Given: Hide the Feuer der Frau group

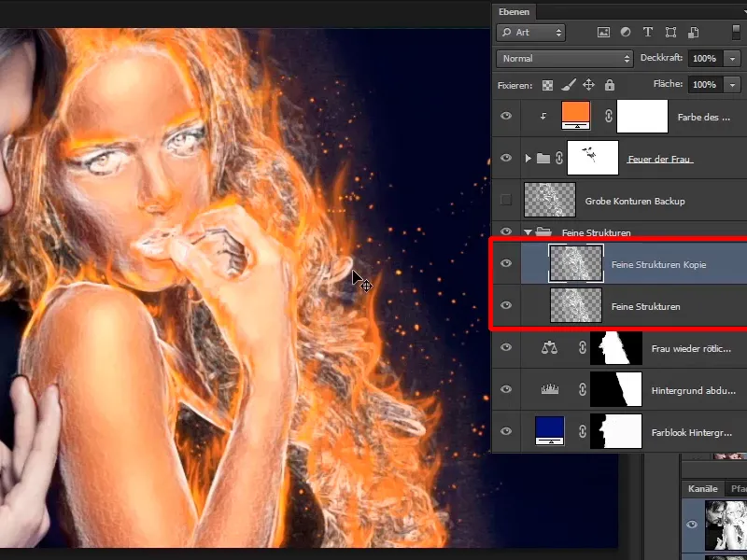Looking at the screenshot, I should pos(506,158).
